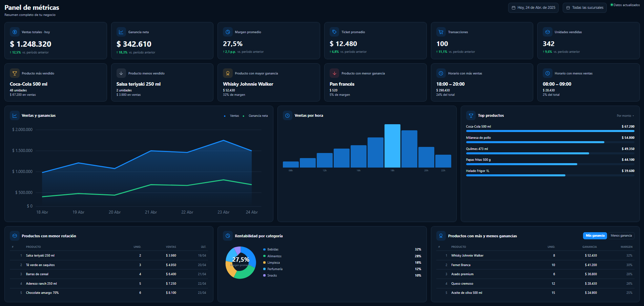Click the Ticket promedio tag icon
This screenshot has width=644, height=306.
click(334, 32)
